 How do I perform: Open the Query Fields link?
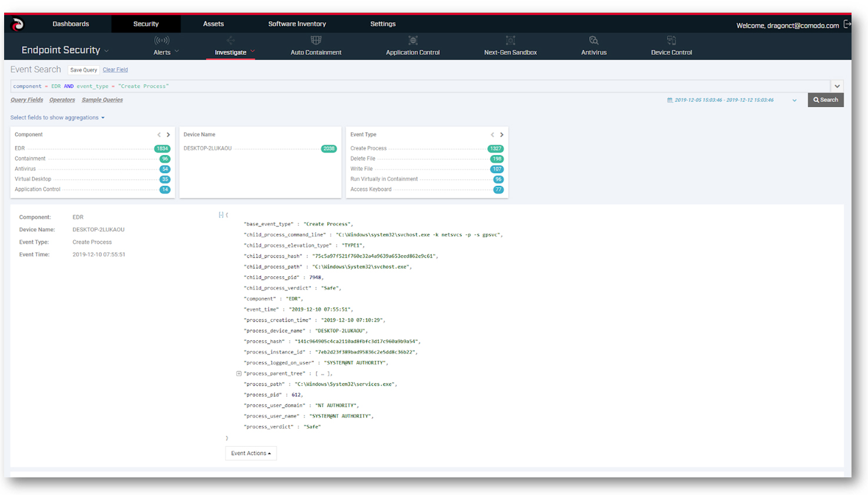(x=26, y=100)
